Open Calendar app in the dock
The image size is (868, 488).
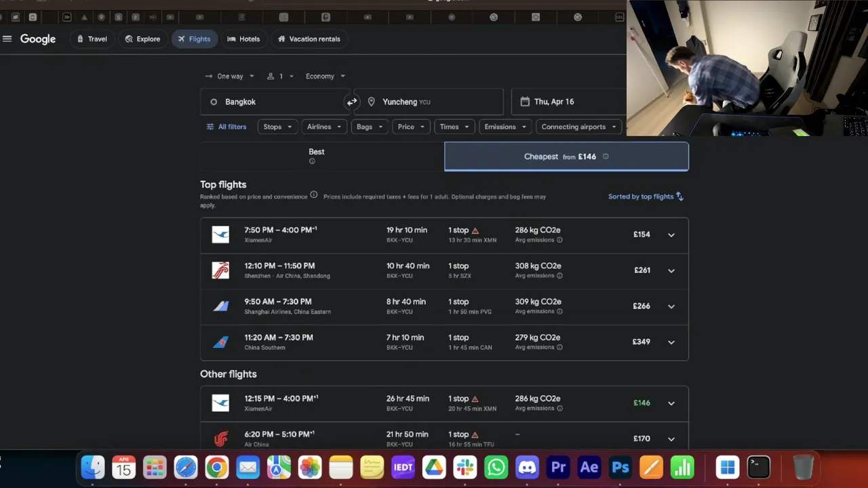pos(123,467)
